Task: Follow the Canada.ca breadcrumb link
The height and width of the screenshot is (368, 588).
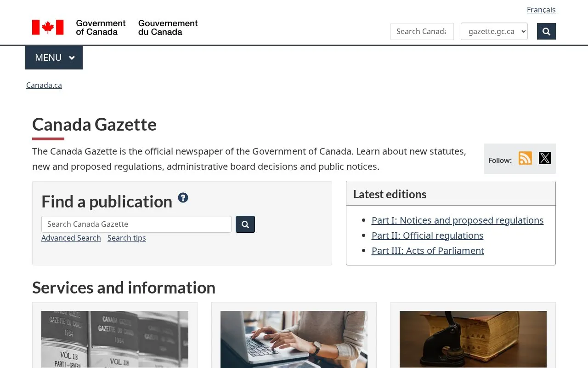Action: point(44,85)
